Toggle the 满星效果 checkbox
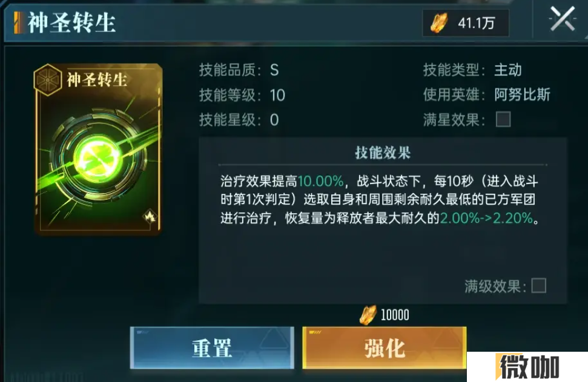 (503, 120)
